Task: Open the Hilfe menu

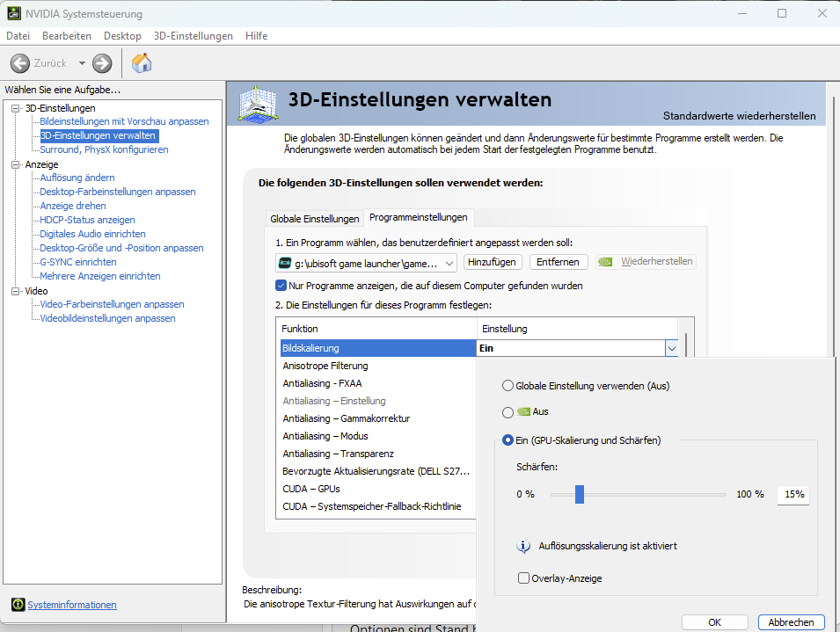Action: 256,36
